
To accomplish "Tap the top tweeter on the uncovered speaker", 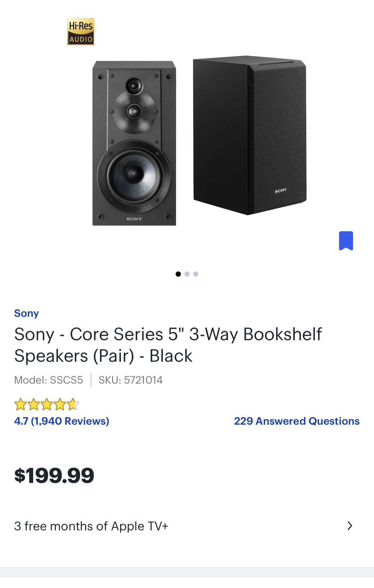I will tap(134, 86).
